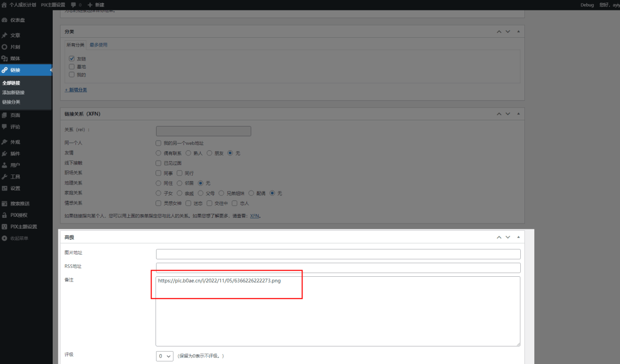This screenshot has width=620, height=364.
Task: Select the 朋友 friendship radio button
Action: pyautogui.click(x=209, y=153)
